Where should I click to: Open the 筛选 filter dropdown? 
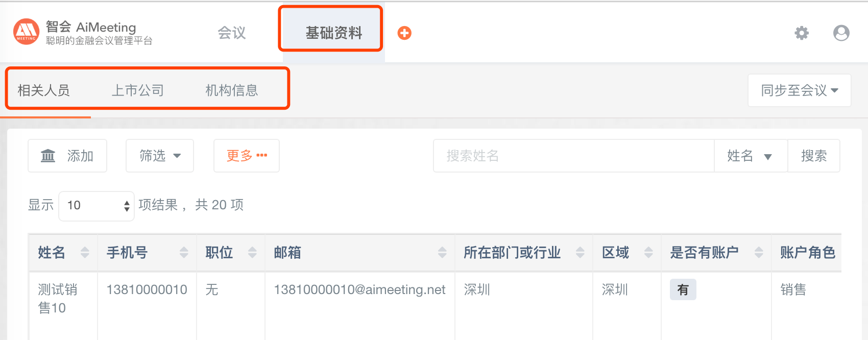[160, 156]
